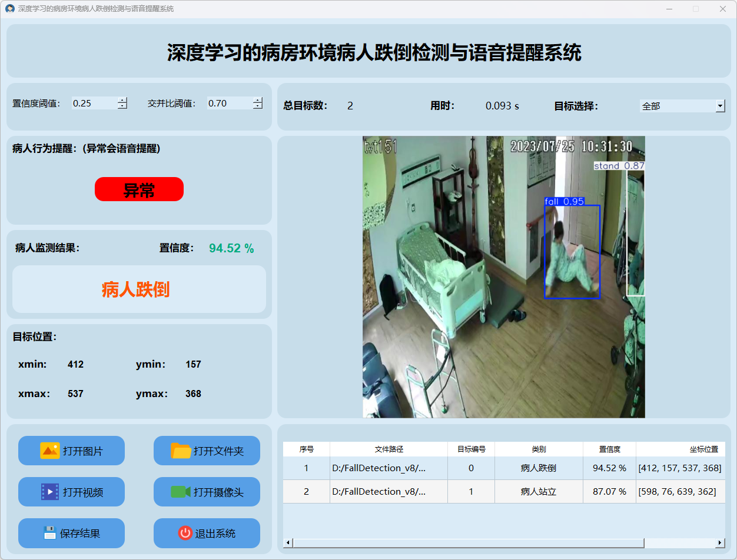
Task: Decrease the 交并比阈值 value with down arrow
Action: pos(257,106)
